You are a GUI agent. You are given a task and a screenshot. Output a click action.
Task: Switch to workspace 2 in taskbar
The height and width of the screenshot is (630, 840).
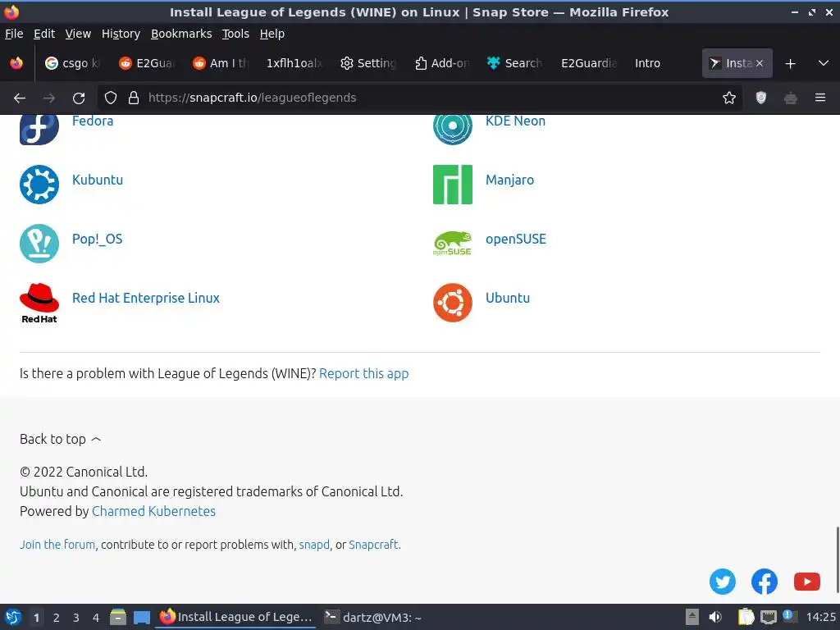(57, 618)
